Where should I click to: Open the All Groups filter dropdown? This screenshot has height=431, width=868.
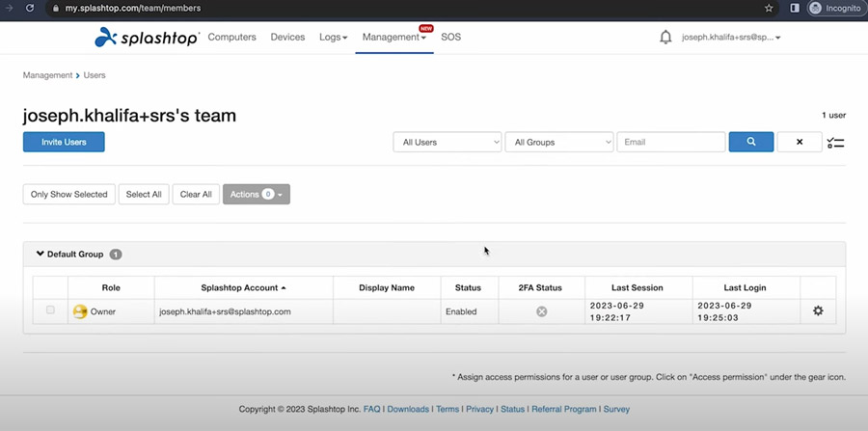tap(559, 142)
